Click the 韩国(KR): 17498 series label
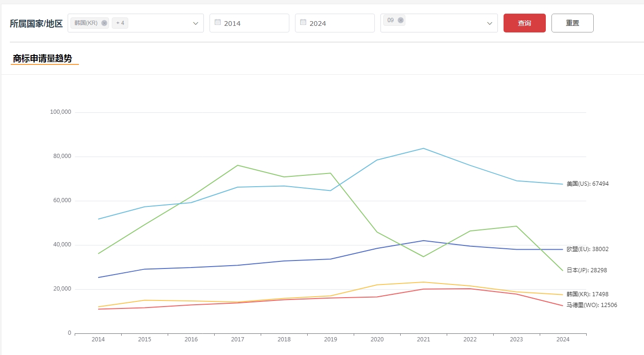Image resolution: width=644 pixels, height=355 pixels. [587, 294]
